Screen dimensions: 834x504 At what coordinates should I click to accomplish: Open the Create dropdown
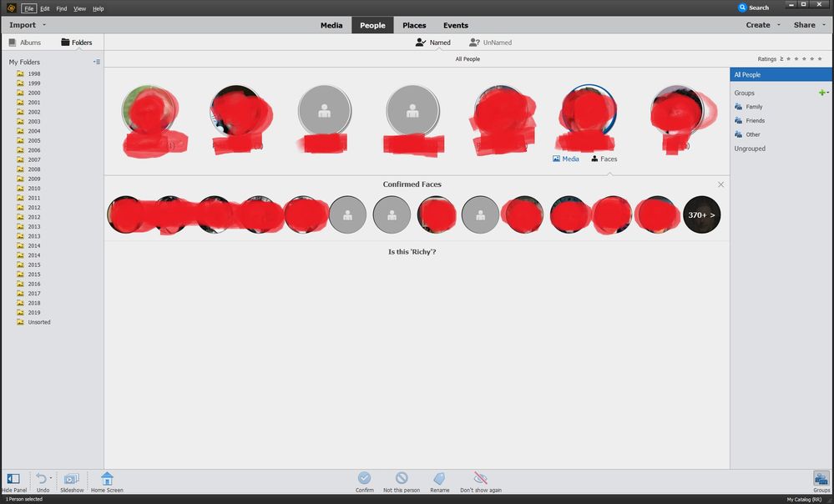[759, 25]
